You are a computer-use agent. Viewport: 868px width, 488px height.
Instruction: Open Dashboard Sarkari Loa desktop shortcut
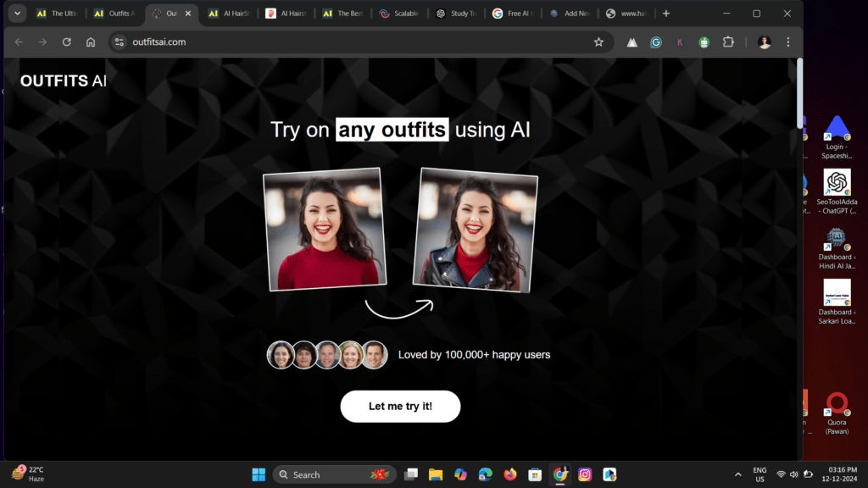837,302
